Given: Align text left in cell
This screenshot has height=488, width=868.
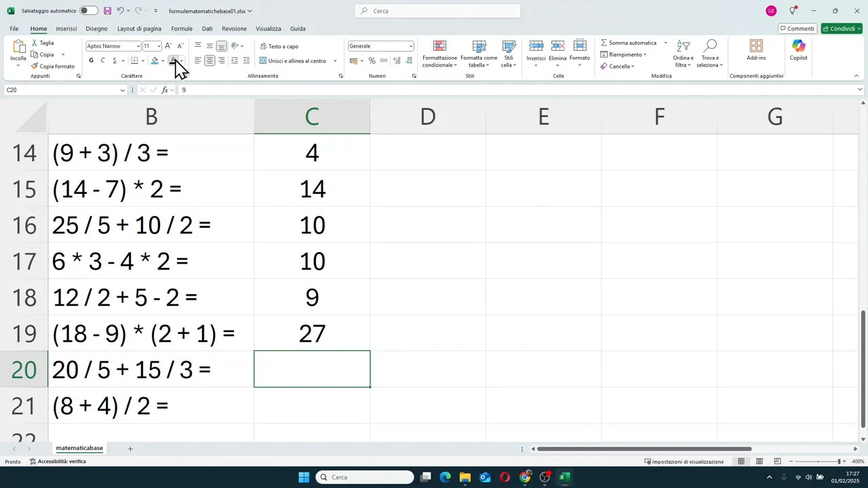Looking at the screenshot, I should point(197,61).
